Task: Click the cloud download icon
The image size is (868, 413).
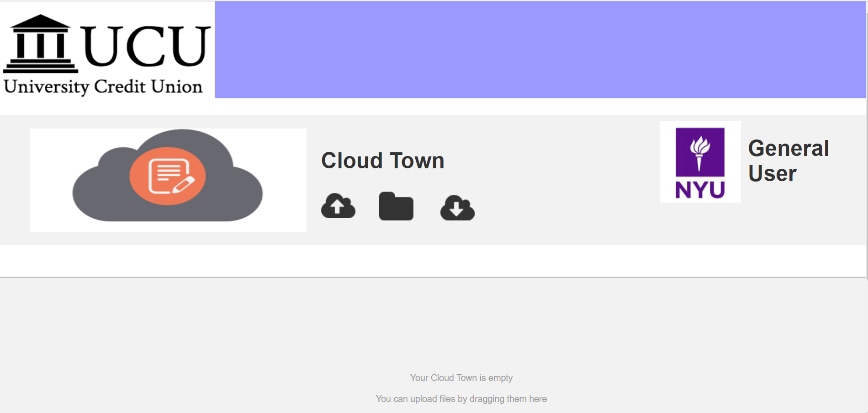Action: pyautogui.click(x=457, y=208)
